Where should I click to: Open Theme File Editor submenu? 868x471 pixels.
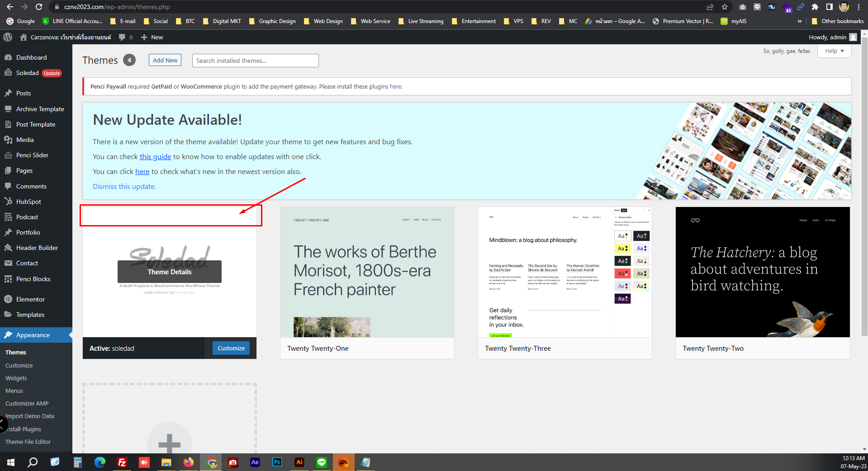[x=28, y=442]
